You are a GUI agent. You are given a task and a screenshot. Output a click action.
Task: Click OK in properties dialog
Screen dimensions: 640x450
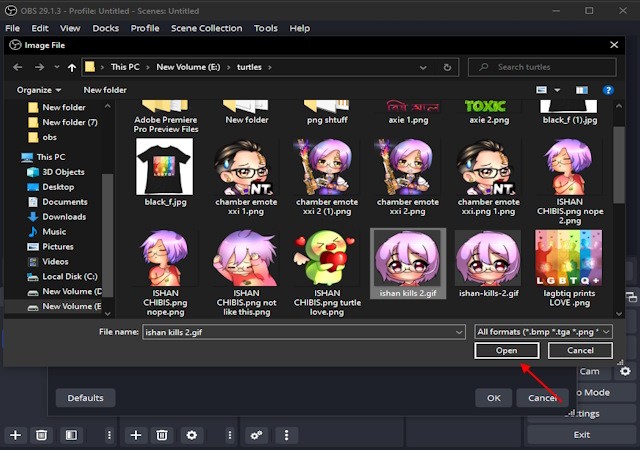pyautogui.click(x=493, y=398)
